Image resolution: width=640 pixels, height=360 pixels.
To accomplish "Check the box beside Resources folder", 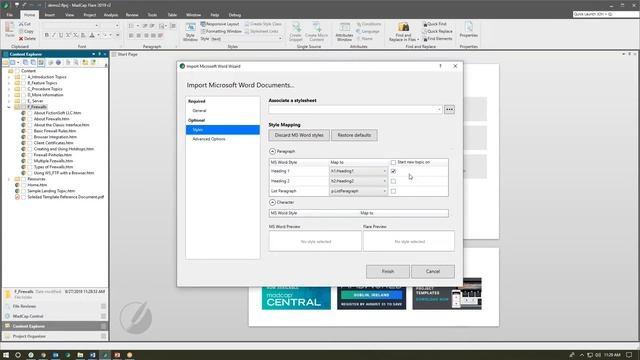I will pyautogui.click(x=23, y=179).
